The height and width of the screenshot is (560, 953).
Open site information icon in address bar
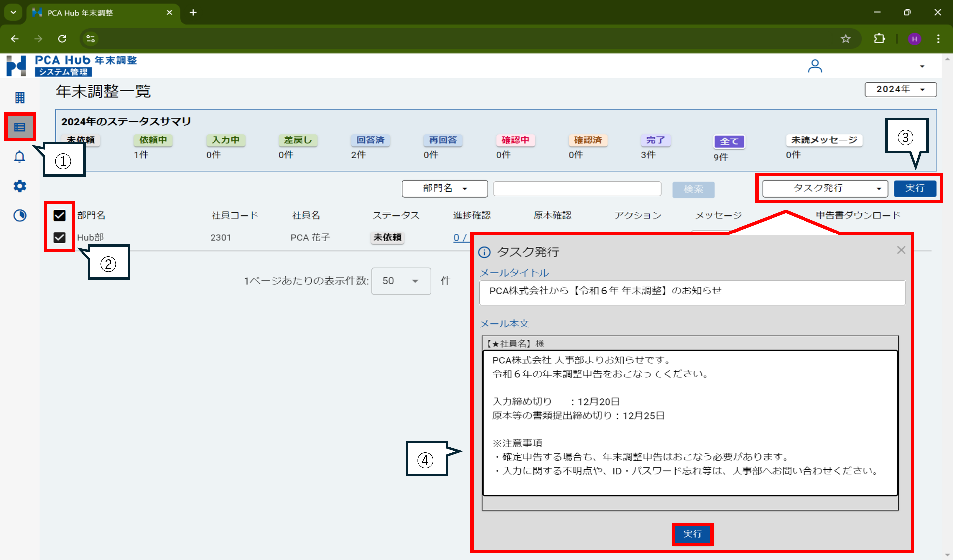point(91,39)
